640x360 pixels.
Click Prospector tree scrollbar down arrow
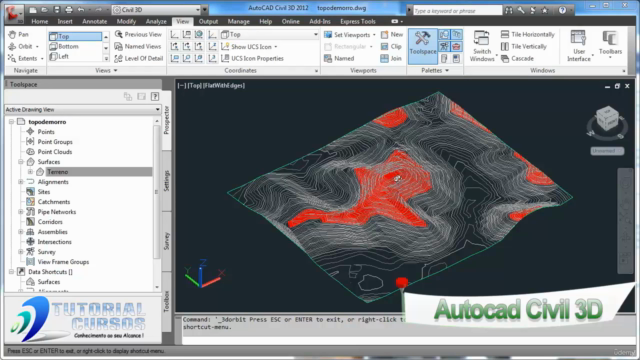157,287
